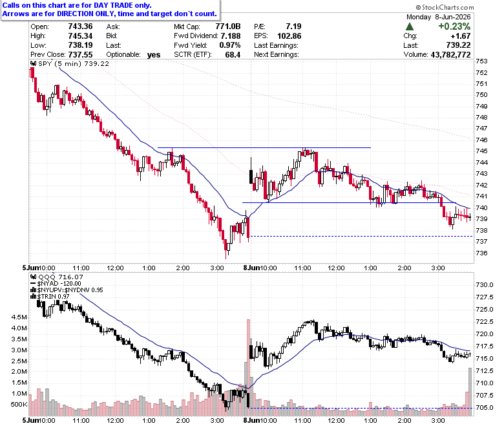The height and width of the screenshot is (426, 504).
Task: Click the Prev Close value 737.55
Action: point(80,54)
